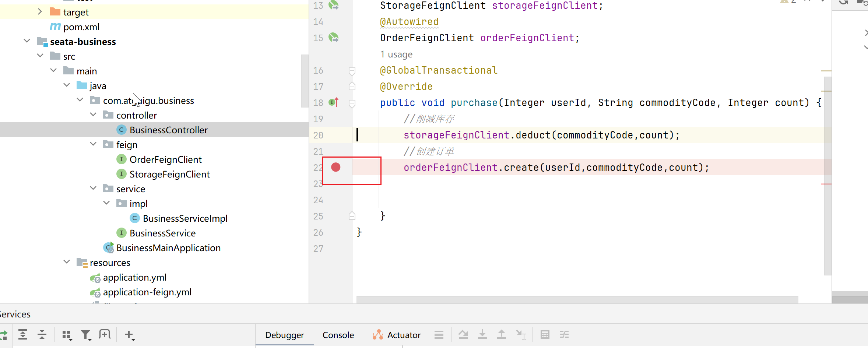The width and height of the screenshot is (868, 348).
Task: Click the Evaluate Expression calculator icon
Action: coord(545,334)
